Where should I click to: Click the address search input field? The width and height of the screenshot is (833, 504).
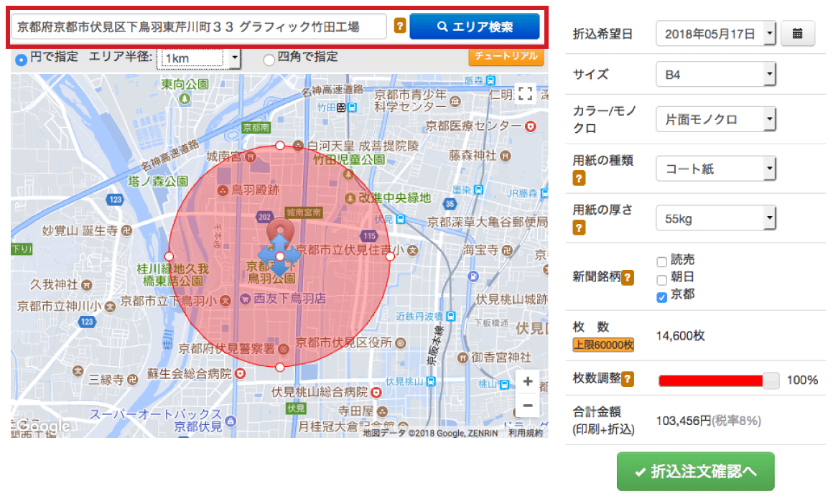tap(198, 27)
